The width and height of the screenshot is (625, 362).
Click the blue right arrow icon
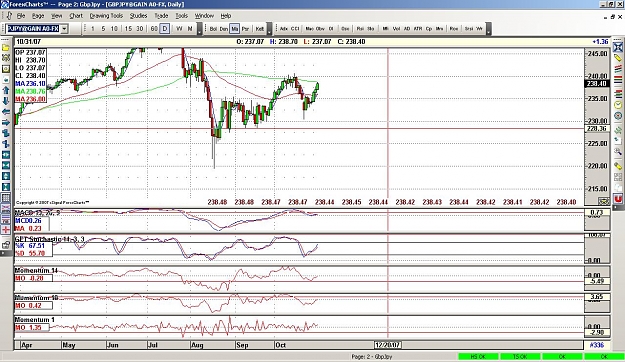coord(6,123)
